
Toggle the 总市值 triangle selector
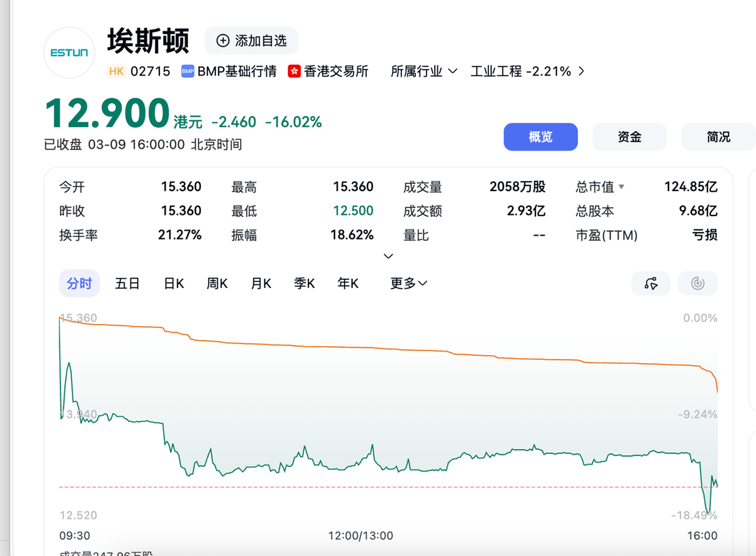pos(621,187)
